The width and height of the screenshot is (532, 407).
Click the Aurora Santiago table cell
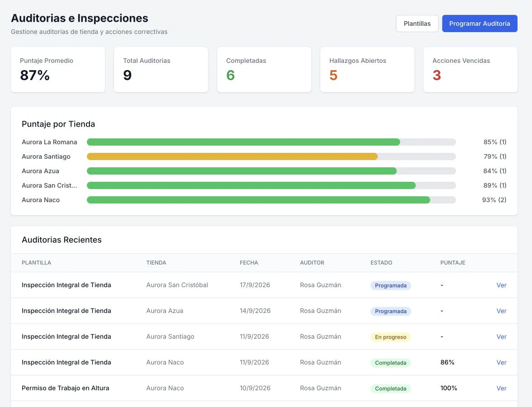coord(170,337)
